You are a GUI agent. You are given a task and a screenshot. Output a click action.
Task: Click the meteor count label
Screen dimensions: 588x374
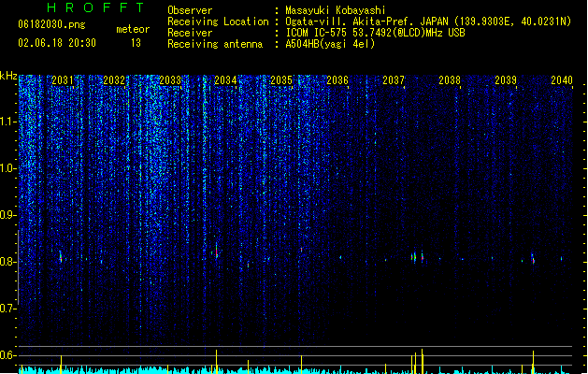(x=133, y=29)
